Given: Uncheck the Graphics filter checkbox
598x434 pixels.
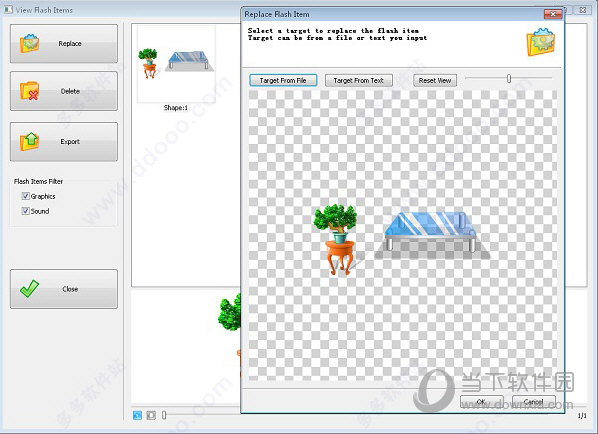Looking at the screenshot, I should coord(26,196).
